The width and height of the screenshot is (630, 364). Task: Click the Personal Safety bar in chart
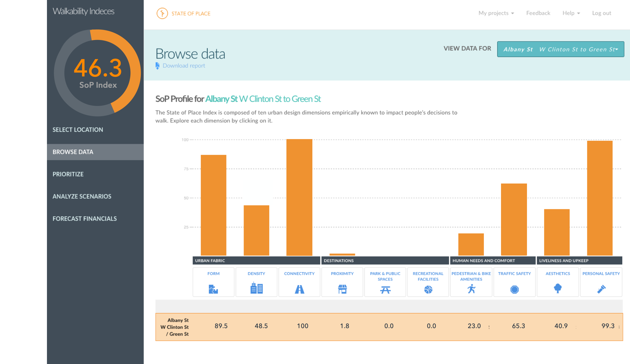click(x=600, y=198)
